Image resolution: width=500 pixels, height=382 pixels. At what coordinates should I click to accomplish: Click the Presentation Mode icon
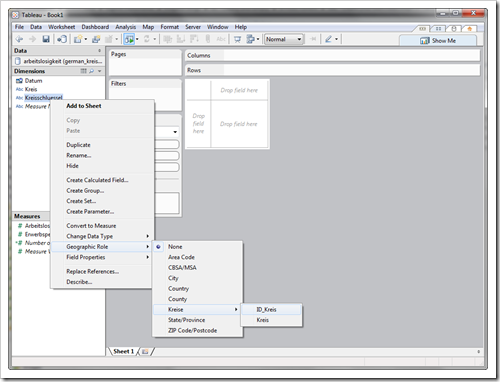[237, 40]
